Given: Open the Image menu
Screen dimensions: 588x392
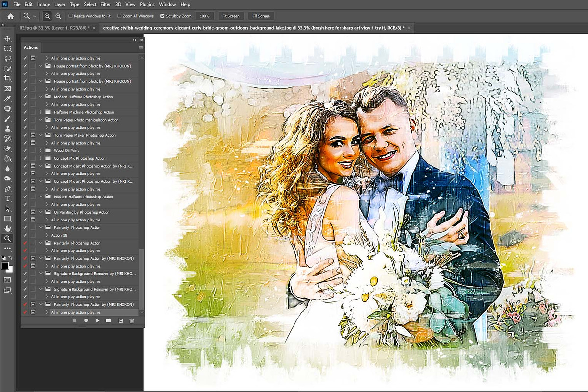Looking at the screenshot, I should [x=43, y=4].
